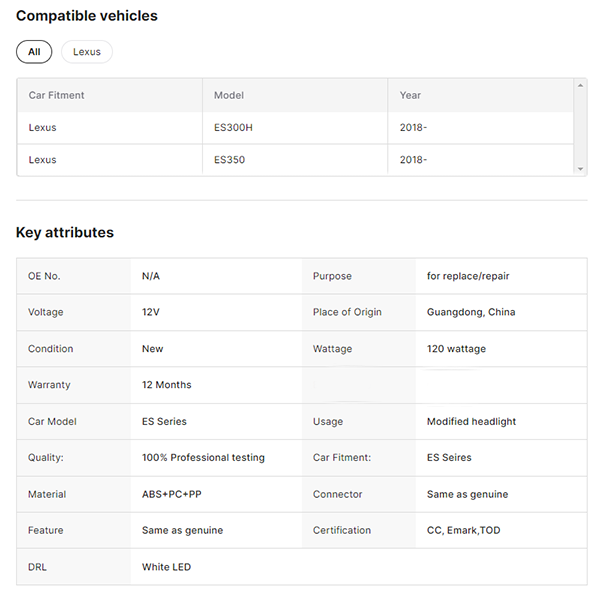The image size is (600, 600).
Task: Select the ES350 model row
Action: click(230, 160)
